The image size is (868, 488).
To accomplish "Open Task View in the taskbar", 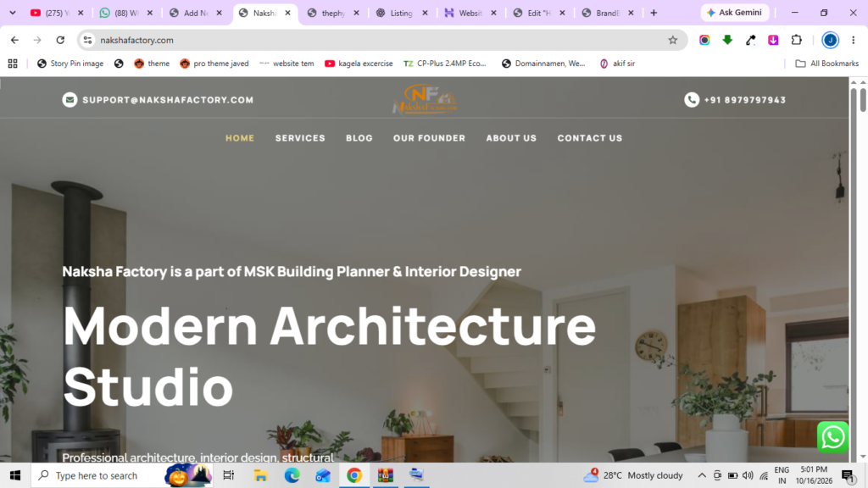I will (x=228, y=475).
